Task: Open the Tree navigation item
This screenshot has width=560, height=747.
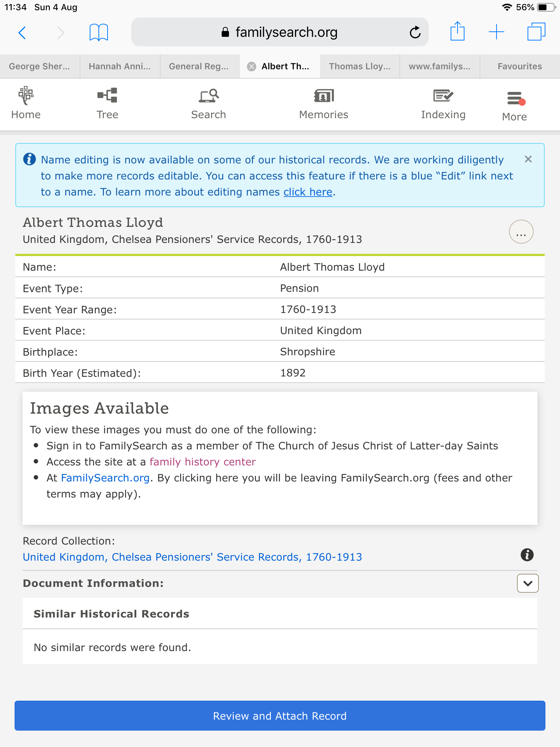Action: click(107, 103)
